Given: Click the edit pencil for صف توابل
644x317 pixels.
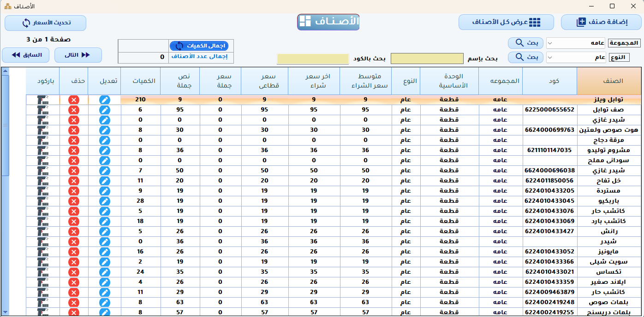Looking at the screenshot, I should click(105, 110).
